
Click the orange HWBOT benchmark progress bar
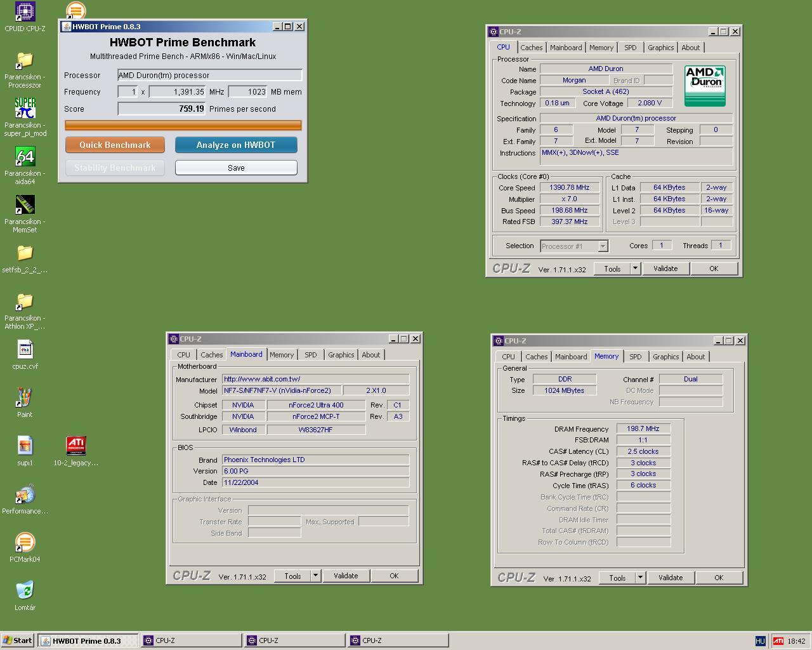183,125
